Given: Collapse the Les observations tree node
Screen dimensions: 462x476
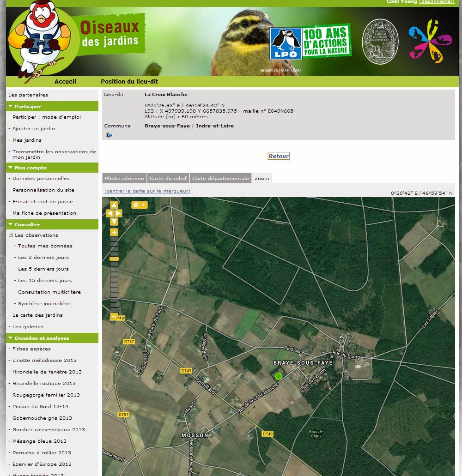Looking at the screenshot, I should 11,235.
